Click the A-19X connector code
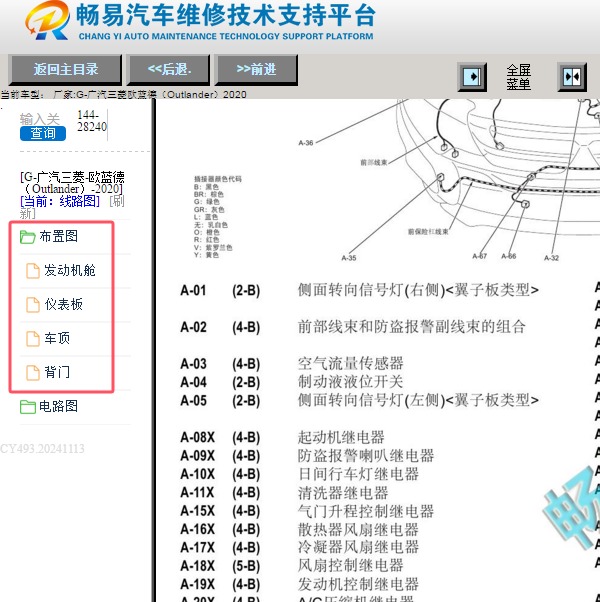 pos(198,584)
